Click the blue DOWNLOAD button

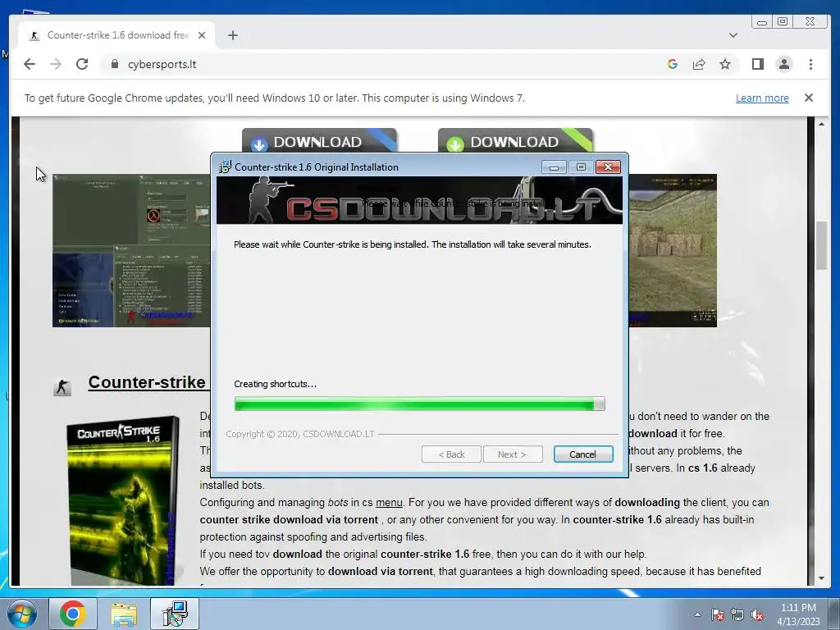[319, 141]
